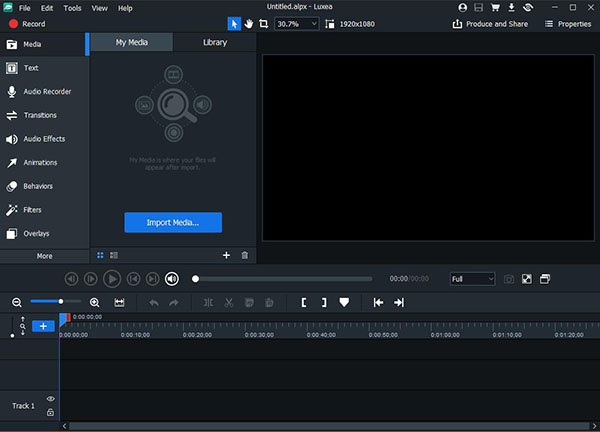Open the Tools menu
Viewport: 600px width, 432px height.
[72, 8]
